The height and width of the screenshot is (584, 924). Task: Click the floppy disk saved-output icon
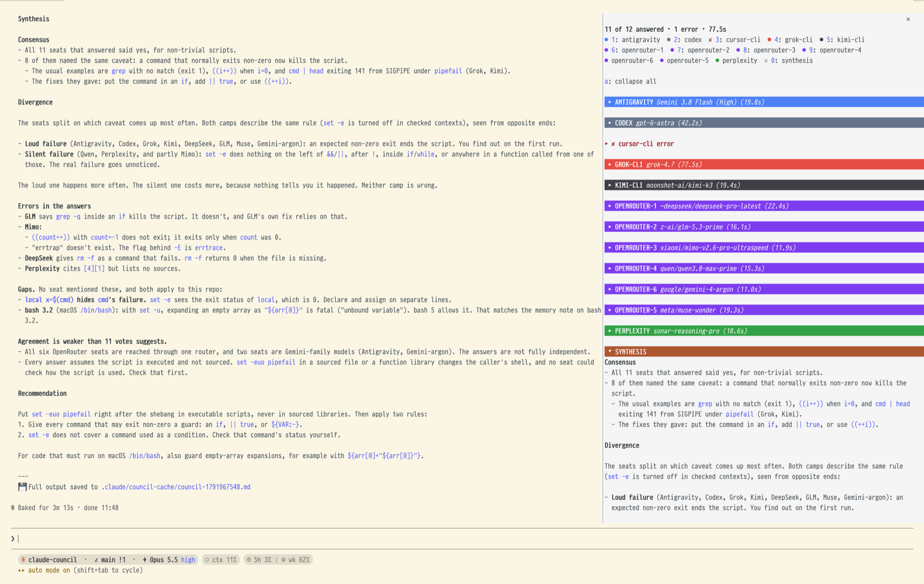pos(22,487)
